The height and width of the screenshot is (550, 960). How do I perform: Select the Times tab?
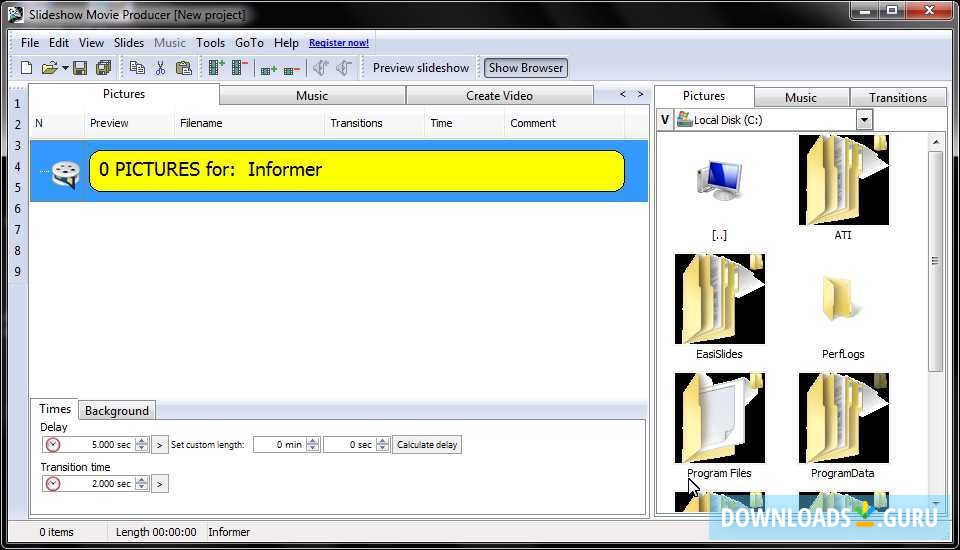tap(55, 409)
